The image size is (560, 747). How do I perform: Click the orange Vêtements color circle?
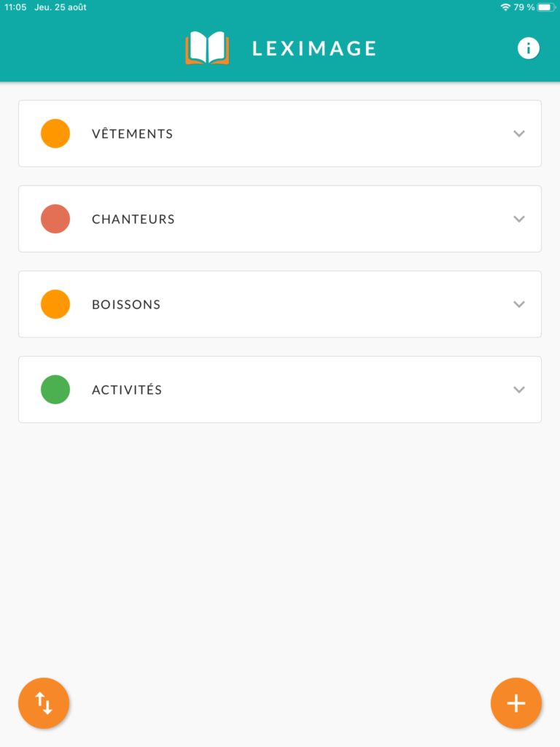(x=55, y=133)
